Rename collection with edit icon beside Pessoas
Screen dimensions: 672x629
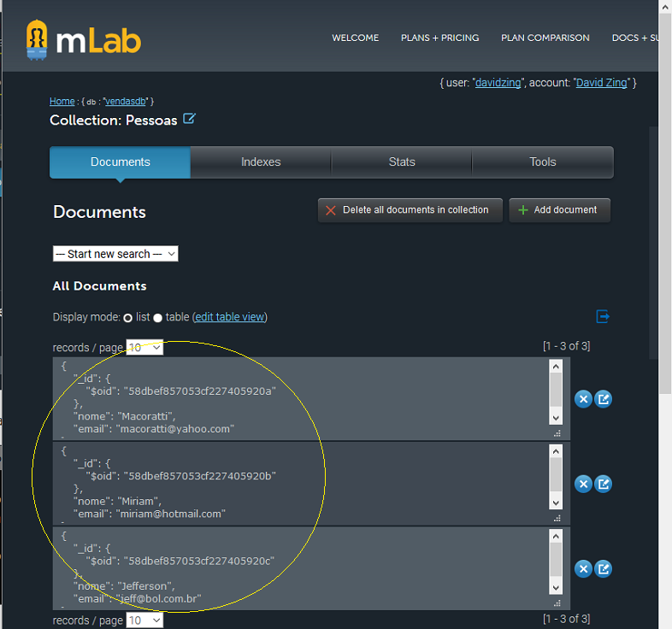189,119
